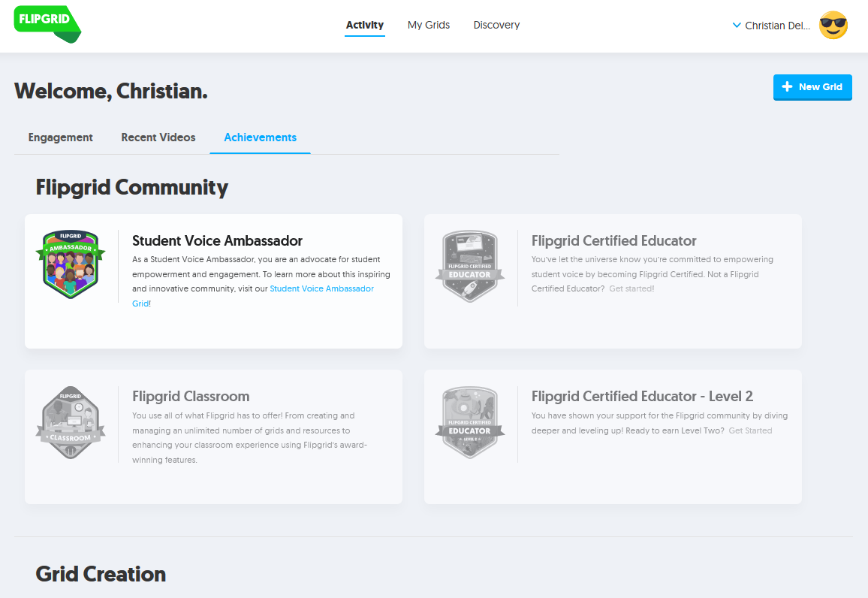The image size is (868, 598).
Task: Open the sunglasses emoji profile avatar
Action: 833,25
